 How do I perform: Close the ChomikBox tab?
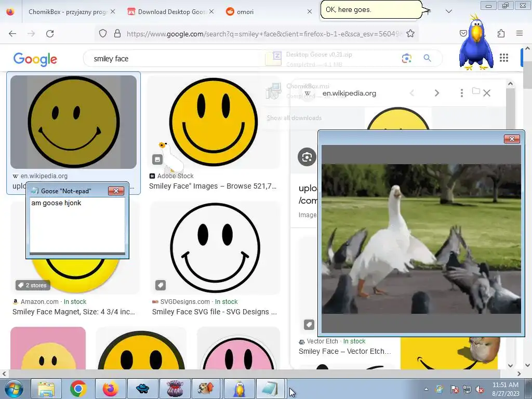click(x=113, y=11)
